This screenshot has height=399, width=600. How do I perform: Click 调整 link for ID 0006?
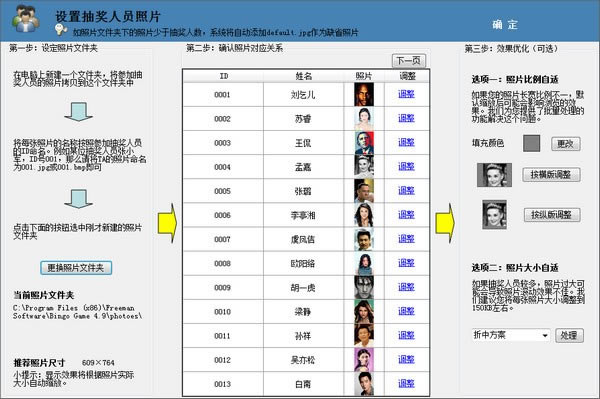tap(406, 215)
